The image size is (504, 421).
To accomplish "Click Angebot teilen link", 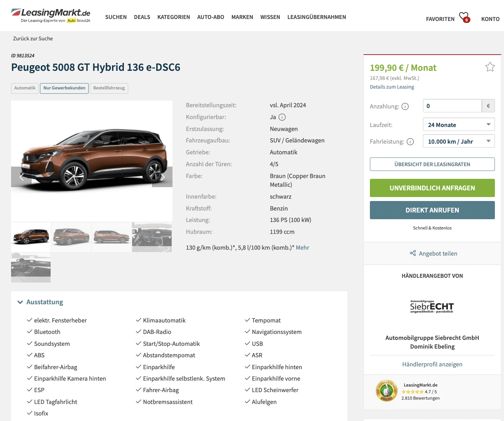I will tap(438, 254).
